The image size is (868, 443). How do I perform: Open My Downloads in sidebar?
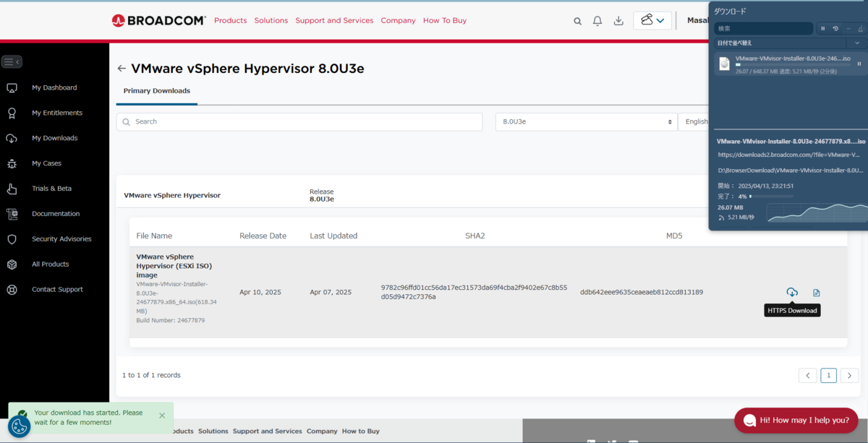[x=54, y=138]
